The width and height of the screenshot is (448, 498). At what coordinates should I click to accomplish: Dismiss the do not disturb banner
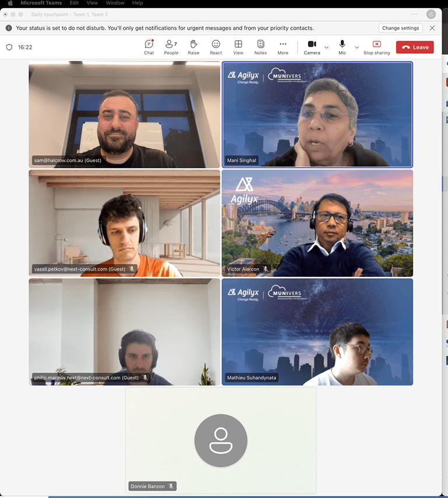(x=432, y=28)
